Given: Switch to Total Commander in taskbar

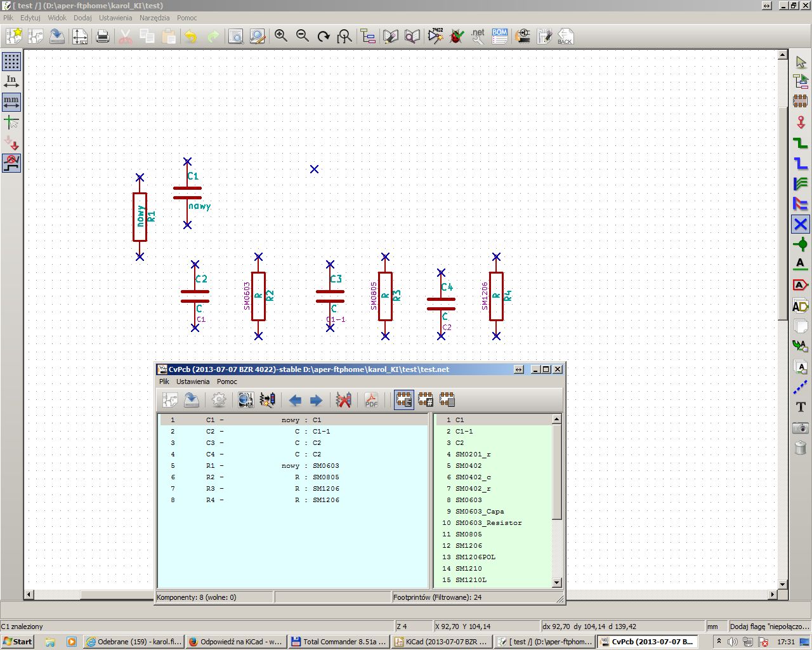Looking at the screenshot, I should (x=338, y=642).
